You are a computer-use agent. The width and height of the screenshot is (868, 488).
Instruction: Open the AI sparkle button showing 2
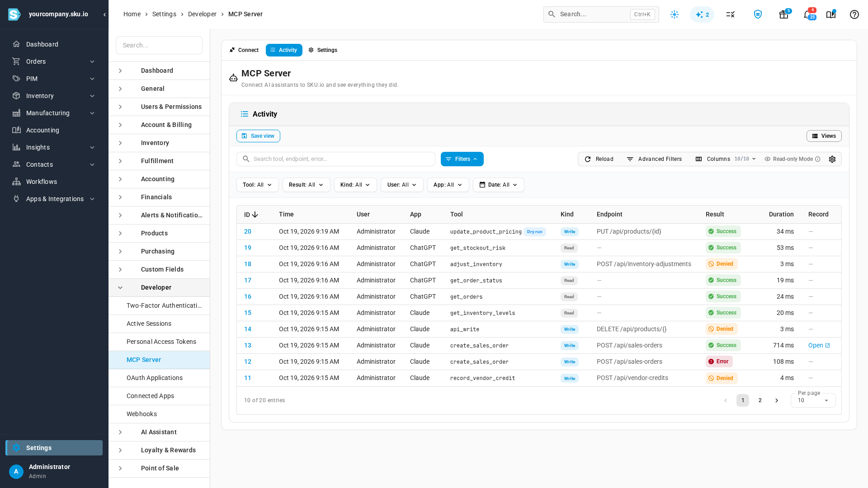(x=702, y=14)
